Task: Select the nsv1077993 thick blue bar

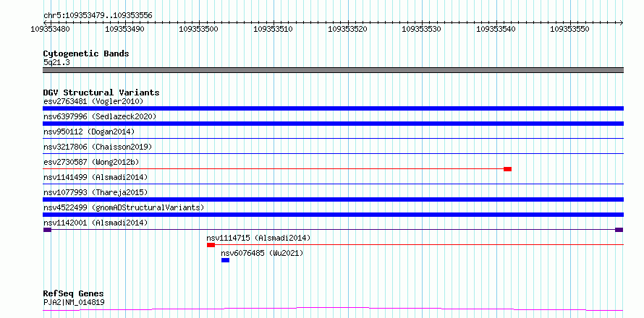Action: click(333, 199)
